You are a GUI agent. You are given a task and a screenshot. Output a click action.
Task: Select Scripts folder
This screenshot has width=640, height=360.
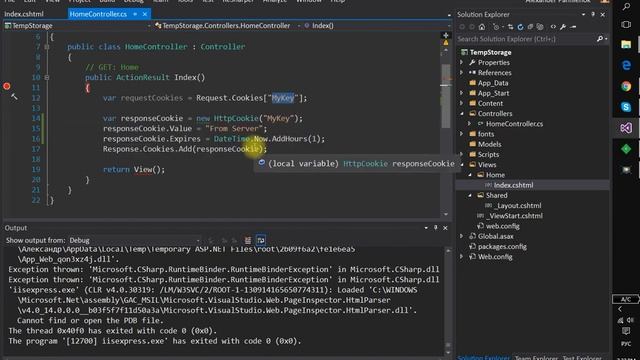coord(488,154)
